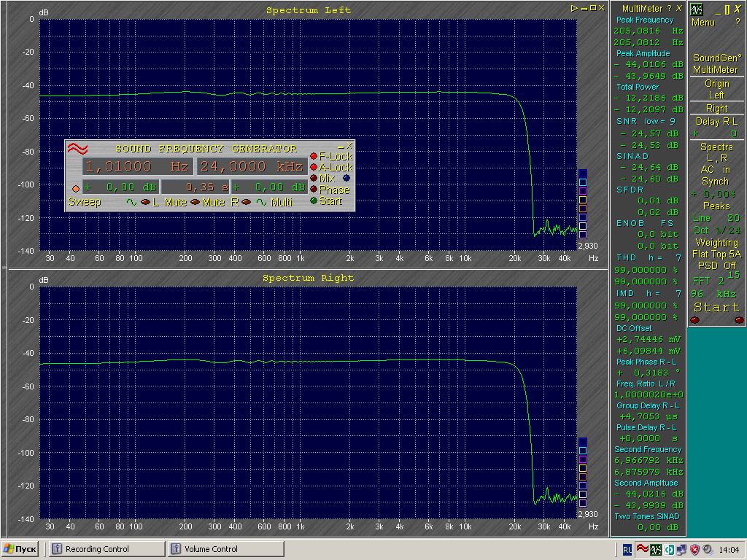Viewport: 747px width, 560px height.
Task: Click the MultiMeter help question mark
Action: (x=669, y=8)
